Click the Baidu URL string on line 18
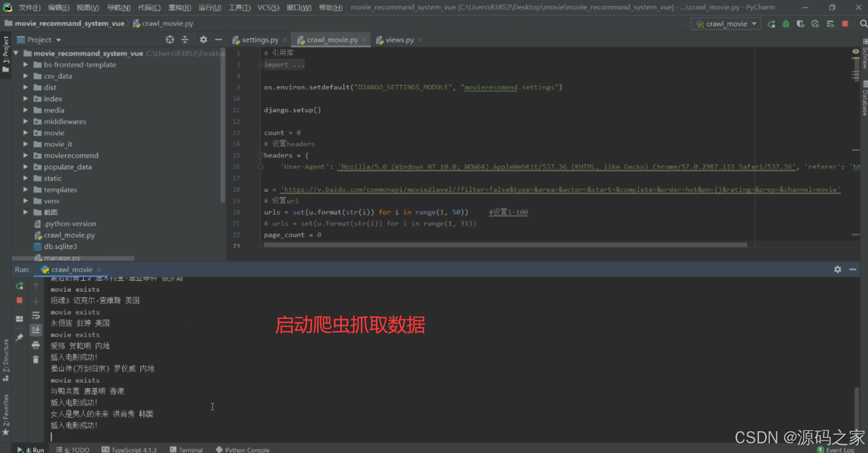This screenshot has width=868, height=453. [x=561, y=189]
